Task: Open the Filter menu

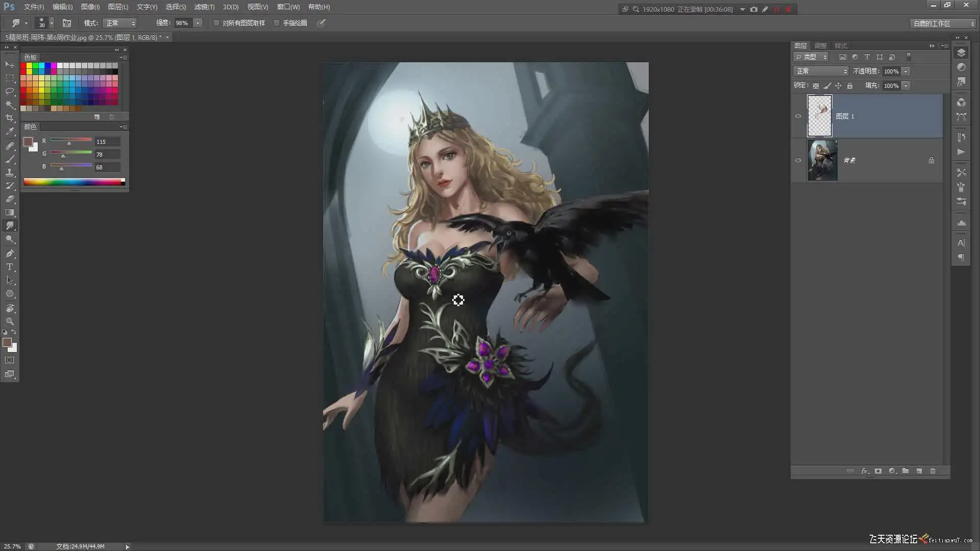Action: (204, 7)
